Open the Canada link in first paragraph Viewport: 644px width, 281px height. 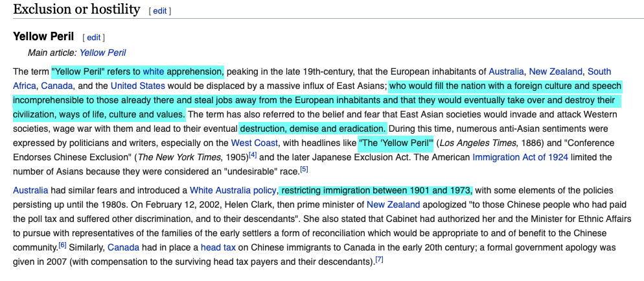pos(57,86)
